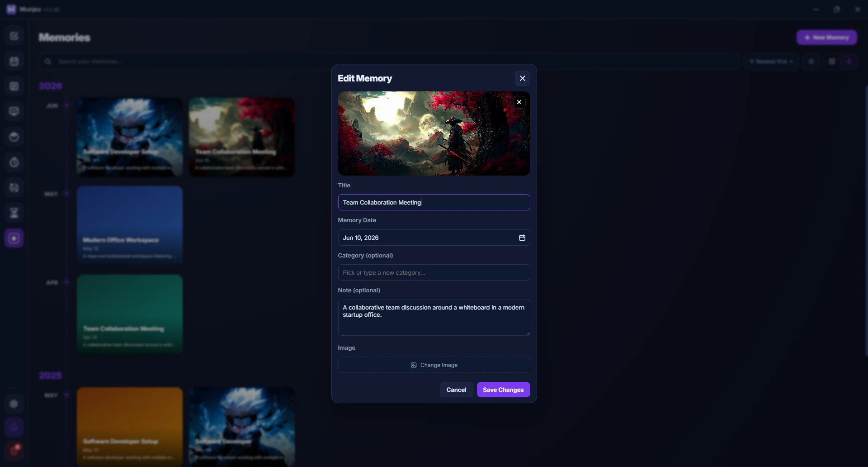
Task: Switch to grid view in Memories toolbar
Action: coord(832,62)
